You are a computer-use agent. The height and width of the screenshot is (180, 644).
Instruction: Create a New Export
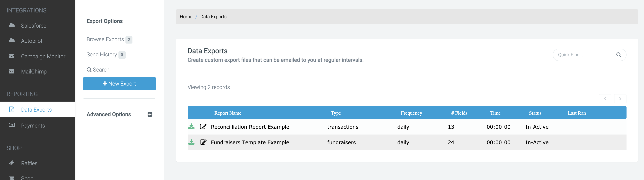119,84
